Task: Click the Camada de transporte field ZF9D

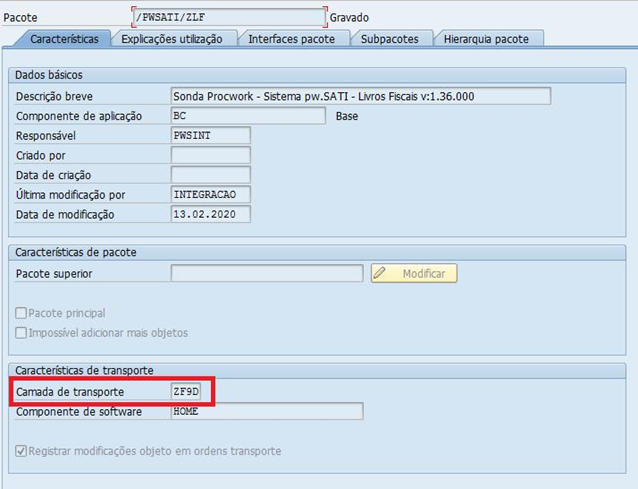Action: click(186, 392)
